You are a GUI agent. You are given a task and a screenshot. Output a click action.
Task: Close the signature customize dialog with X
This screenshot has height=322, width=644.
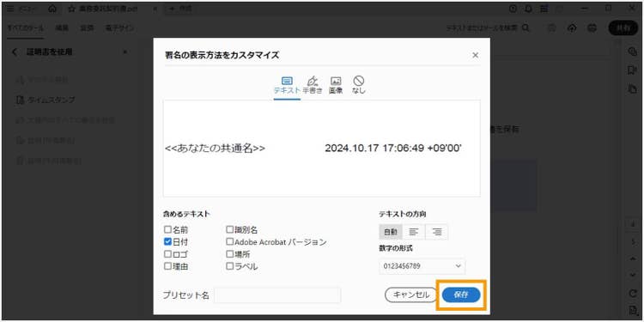475,55
